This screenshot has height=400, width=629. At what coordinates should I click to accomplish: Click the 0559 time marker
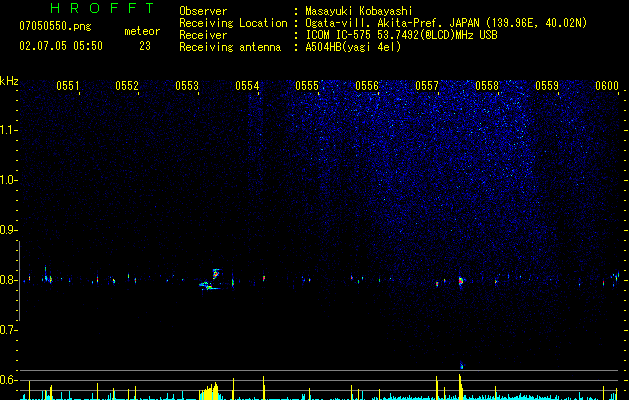tap(547, 86)
